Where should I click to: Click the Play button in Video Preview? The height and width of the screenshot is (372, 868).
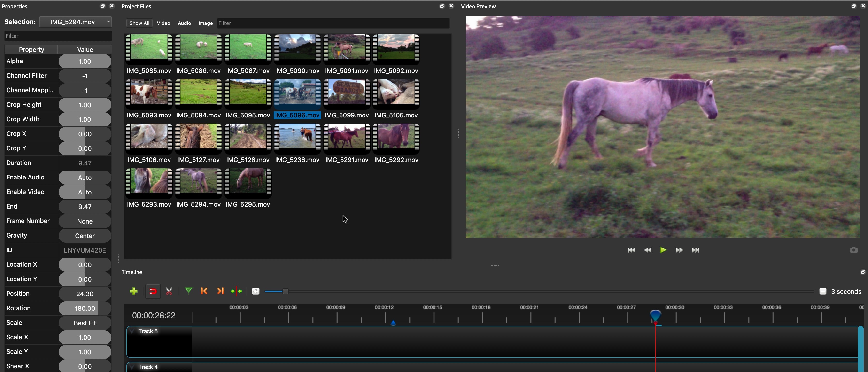pyautogui.click(x=663, y=250)
